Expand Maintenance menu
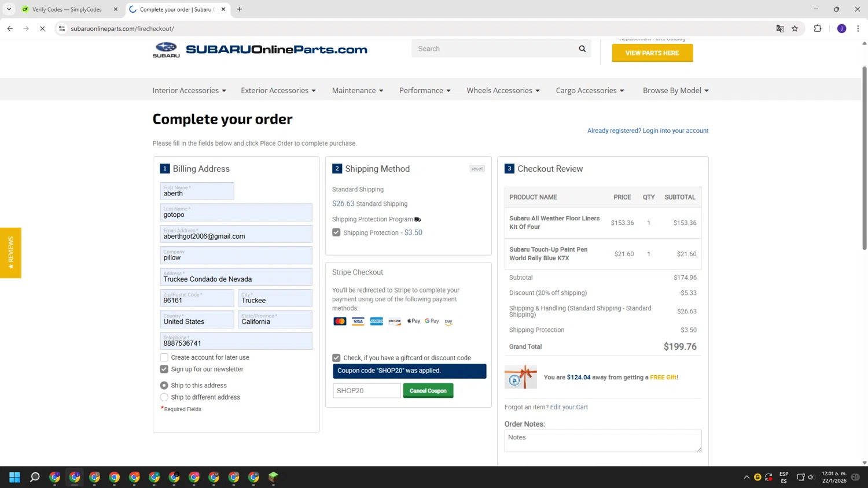 coord(358,91)
